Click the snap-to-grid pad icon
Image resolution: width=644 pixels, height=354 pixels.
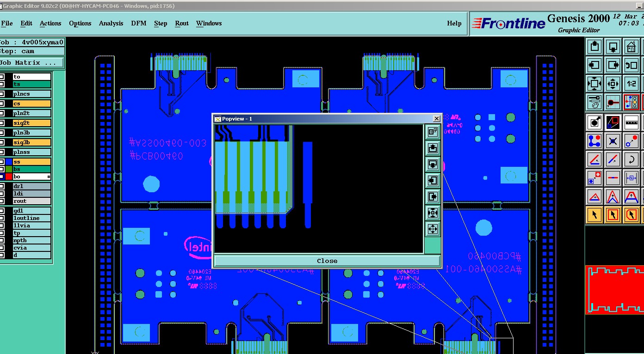click(x=613, y=102)
